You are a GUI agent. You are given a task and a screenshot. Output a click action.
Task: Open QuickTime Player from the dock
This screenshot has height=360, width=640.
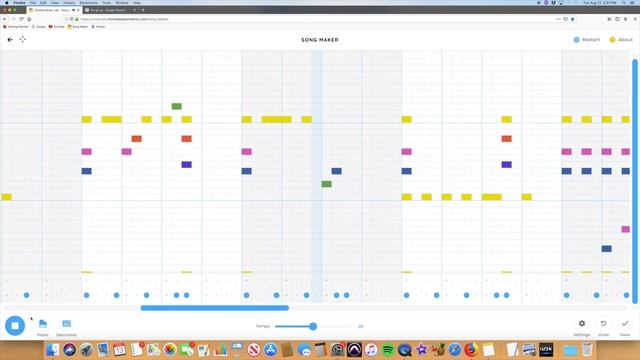coord(404,350)
